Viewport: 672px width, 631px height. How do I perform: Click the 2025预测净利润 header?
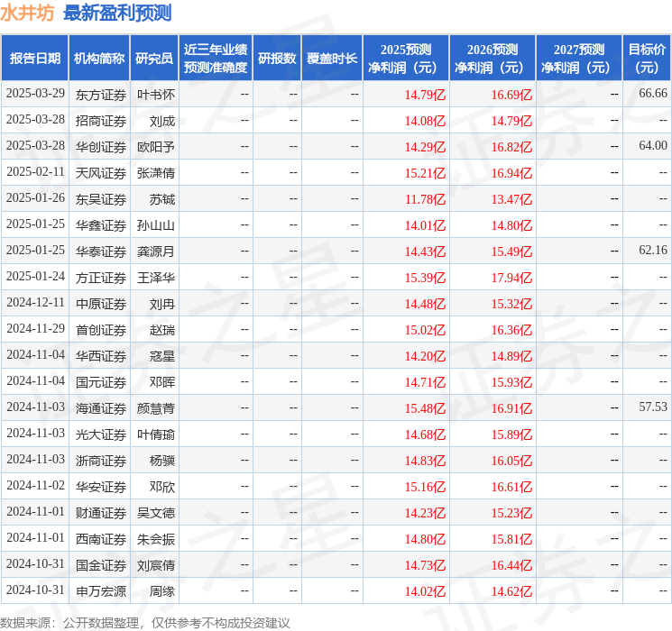click(406, 59)
